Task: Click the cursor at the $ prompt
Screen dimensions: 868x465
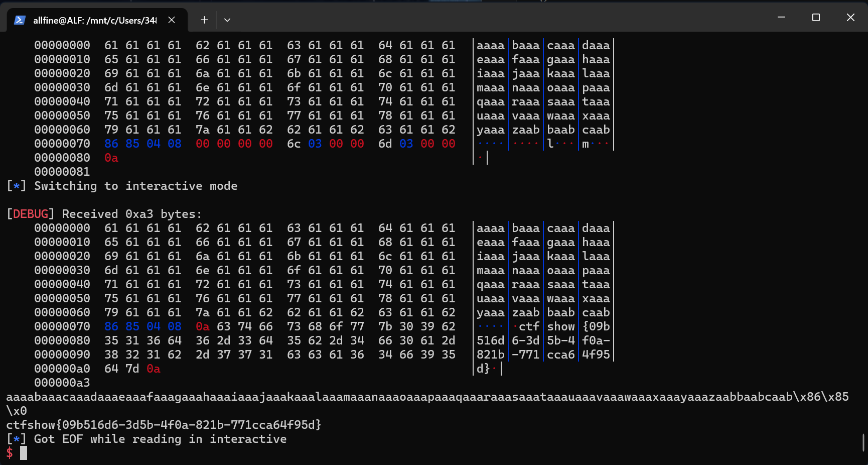Action: click(x=24, y=453)
